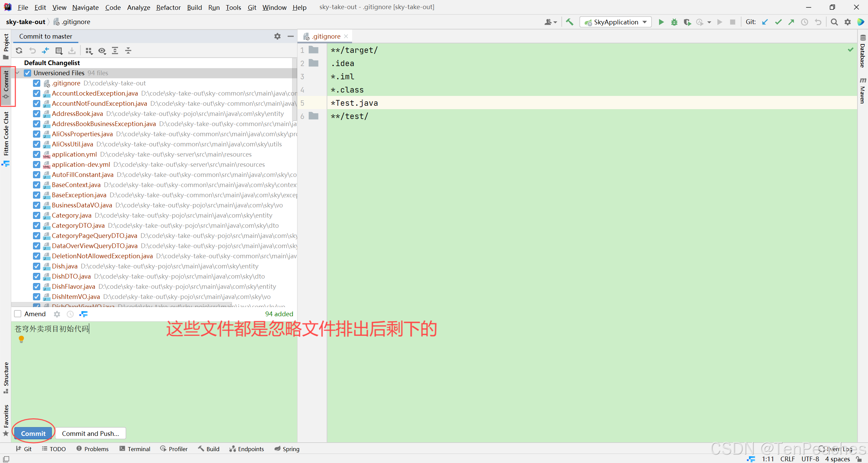Collapse the Unversioned Files tree node
The image size is (868, 463).
coord(18,73)
